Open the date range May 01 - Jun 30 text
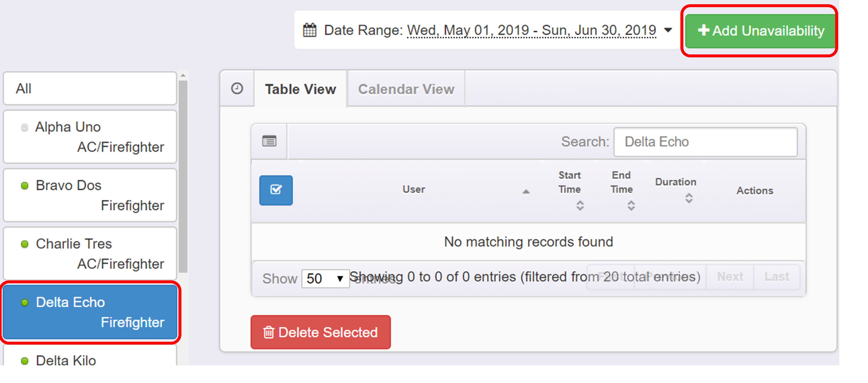Screen dimensions: 868x383 [531, 31]
